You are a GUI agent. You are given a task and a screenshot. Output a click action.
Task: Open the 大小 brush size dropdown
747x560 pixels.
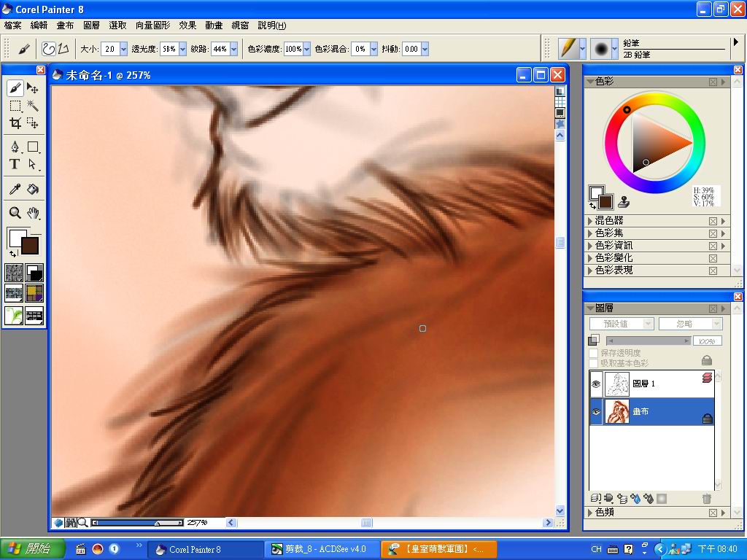[x=123, y=49]
